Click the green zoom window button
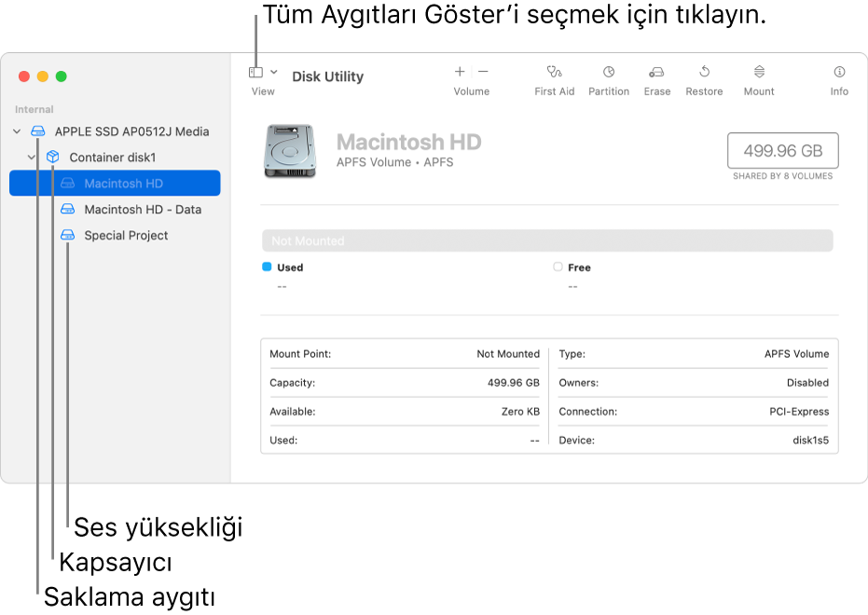Image resolution: width=868 pixels, height=615 pixels. (x=62, y=76)
